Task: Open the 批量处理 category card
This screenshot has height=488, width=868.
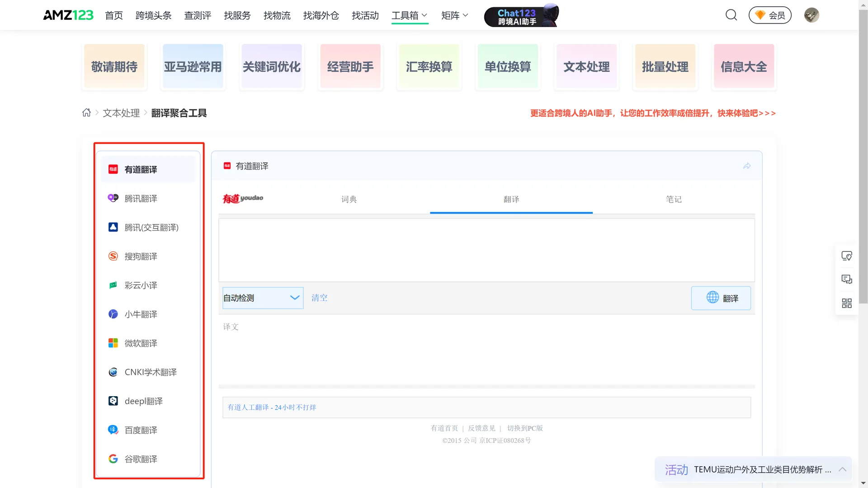Action: [x=665, y=66]
